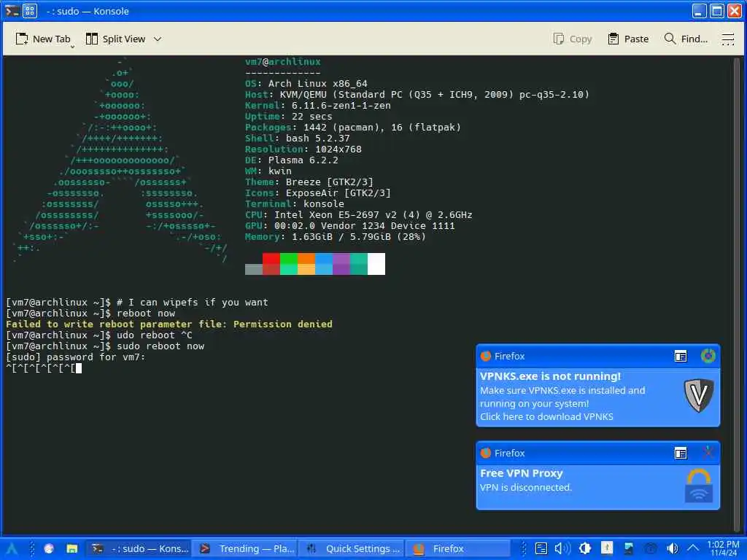This screenshot has width=747, height=560.
Task: Click the '[sudo] password for vm7:' prompt line
Action: point(75,357)
